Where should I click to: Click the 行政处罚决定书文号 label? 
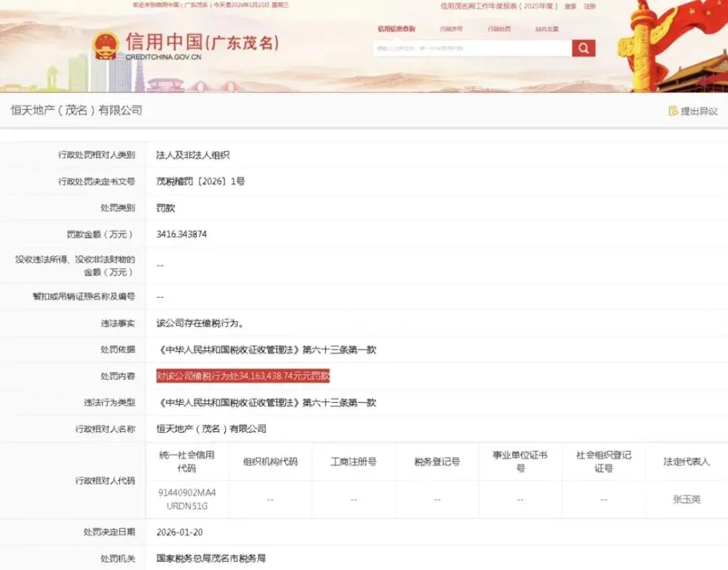(x=96, y=181)
